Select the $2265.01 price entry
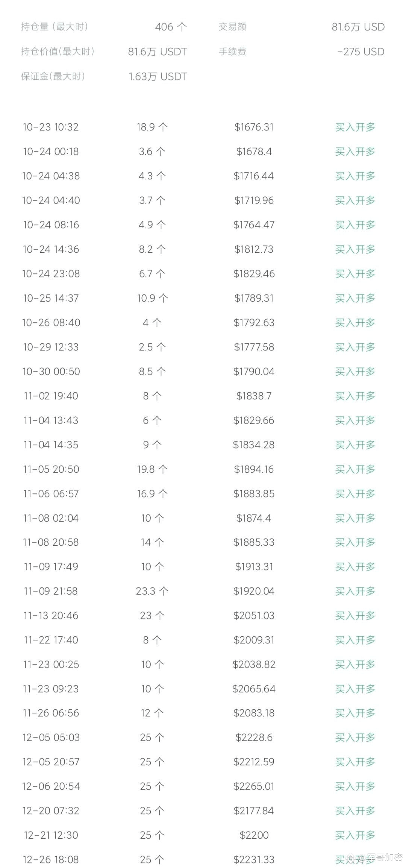Image resolution: width=406 pixels, height=868 pixels. [x=254, y=786]
